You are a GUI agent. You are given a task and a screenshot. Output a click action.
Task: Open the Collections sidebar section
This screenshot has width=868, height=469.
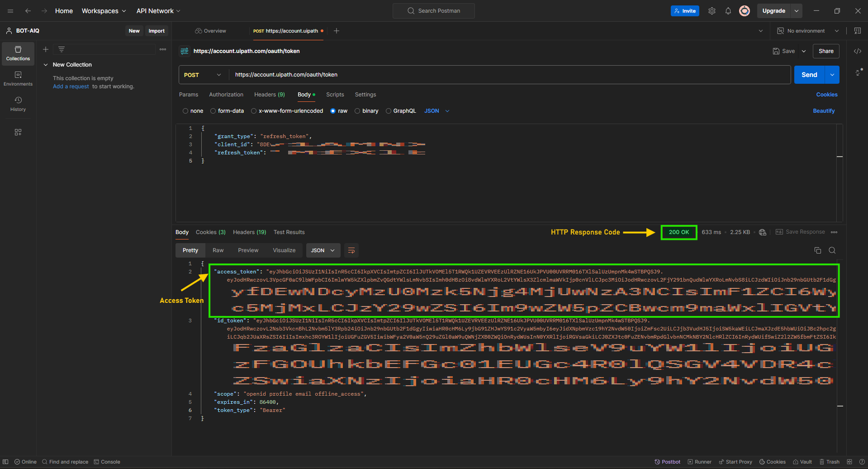pyautogui.click(x=18, y=53)
